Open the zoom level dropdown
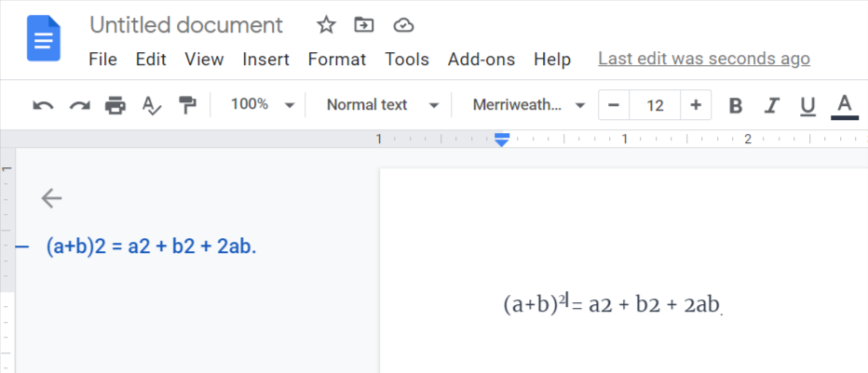This screenshot has width=868, height=373. 263,105
